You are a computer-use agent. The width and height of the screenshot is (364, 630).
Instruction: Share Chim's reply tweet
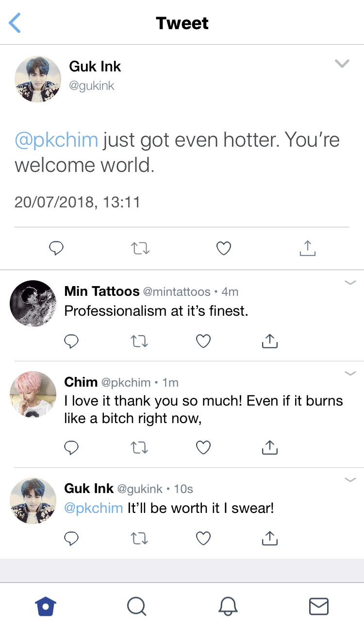click(x=269, y=447)
